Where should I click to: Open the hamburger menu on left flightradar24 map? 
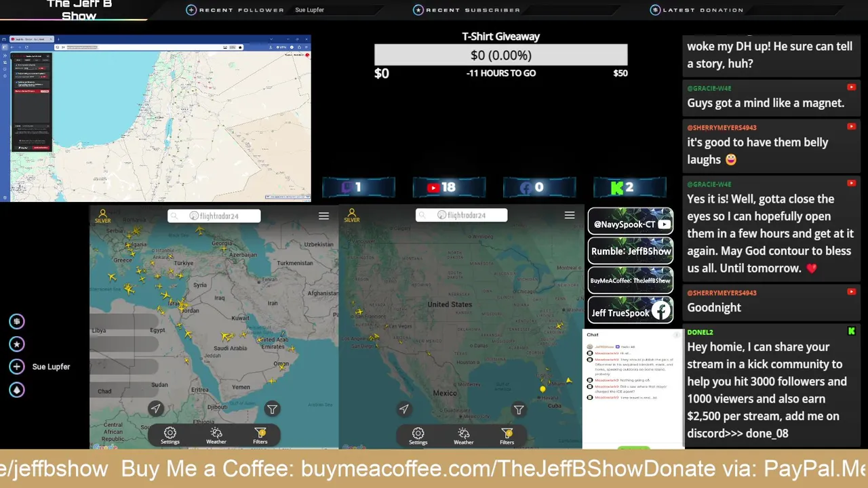[x=323, y=216]
